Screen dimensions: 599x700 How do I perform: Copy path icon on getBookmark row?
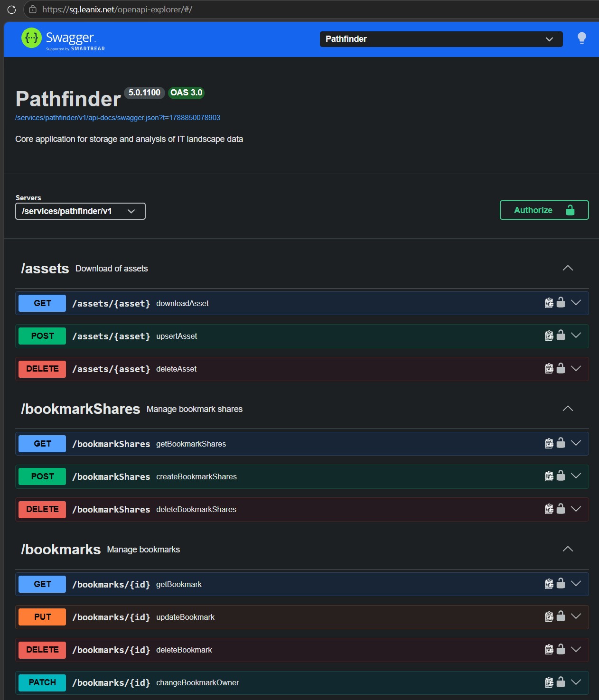(549, 584)
